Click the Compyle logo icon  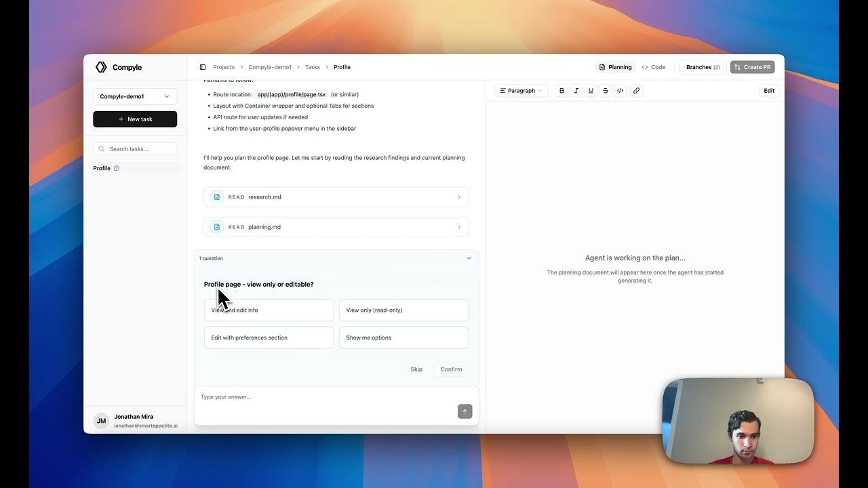[x=101, y=67]
